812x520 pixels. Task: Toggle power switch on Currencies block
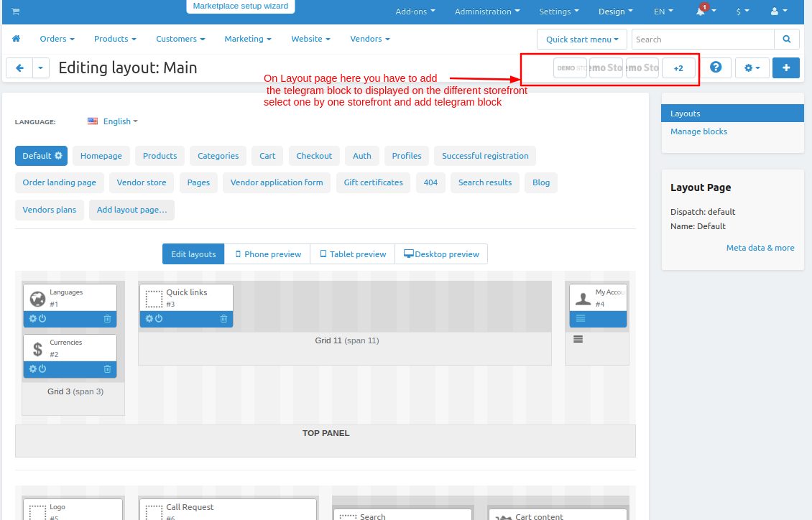(x=42, y=369)
